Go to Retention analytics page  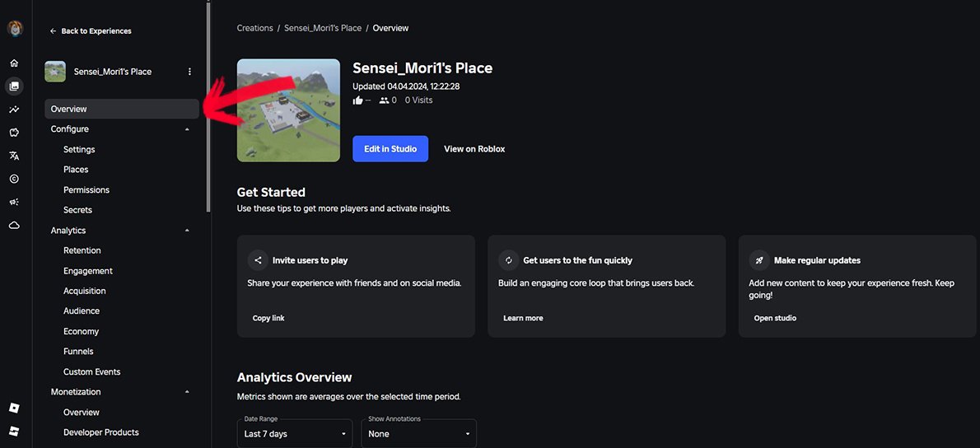(82, 250)
